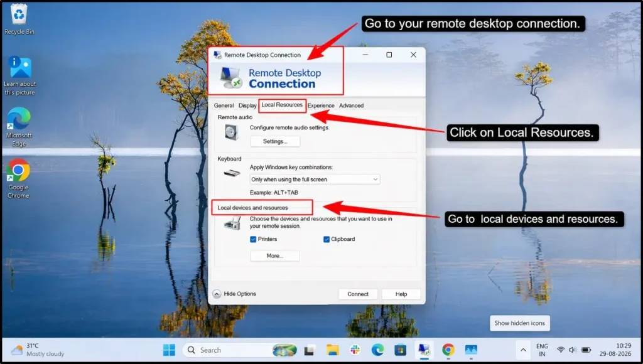The width and height of the screenshot is (643, 364).
Task: Toggle the Printers checkbox
Action: pyautogui.click(x=253, y=239)
